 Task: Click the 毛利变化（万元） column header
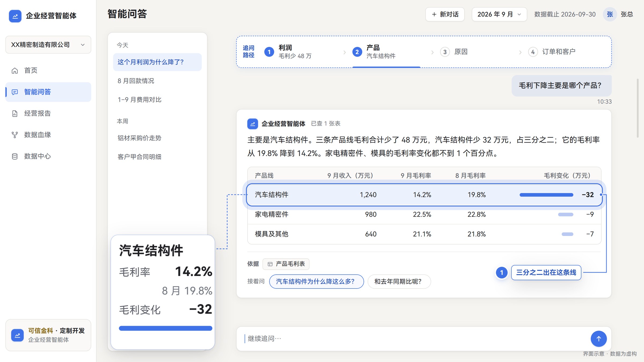[x=569, y=176]
